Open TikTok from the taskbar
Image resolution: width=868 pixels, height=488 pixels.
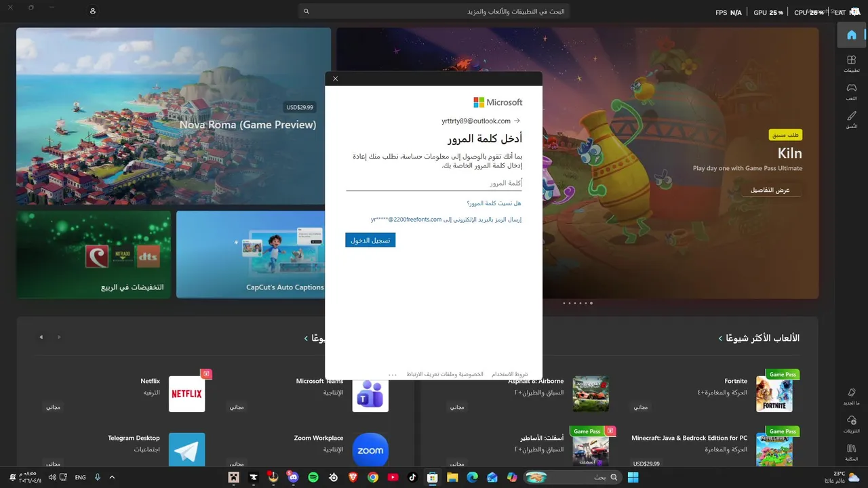[412, 477]
